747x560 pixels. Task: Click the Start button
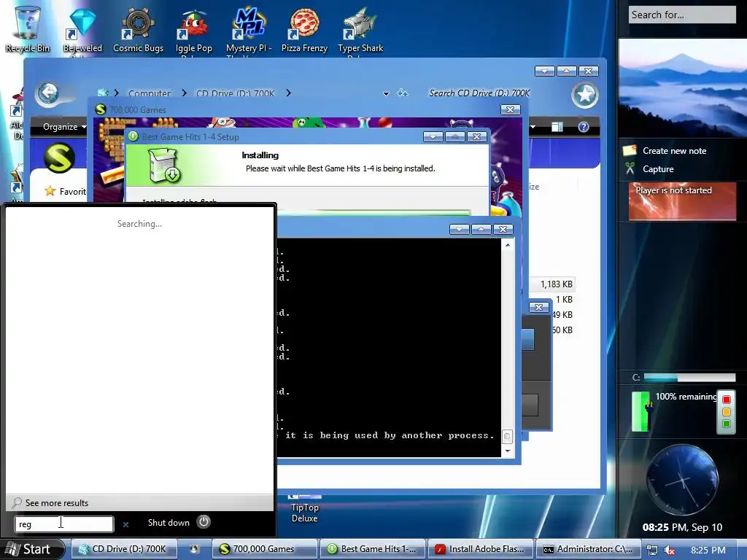point(31,549)
